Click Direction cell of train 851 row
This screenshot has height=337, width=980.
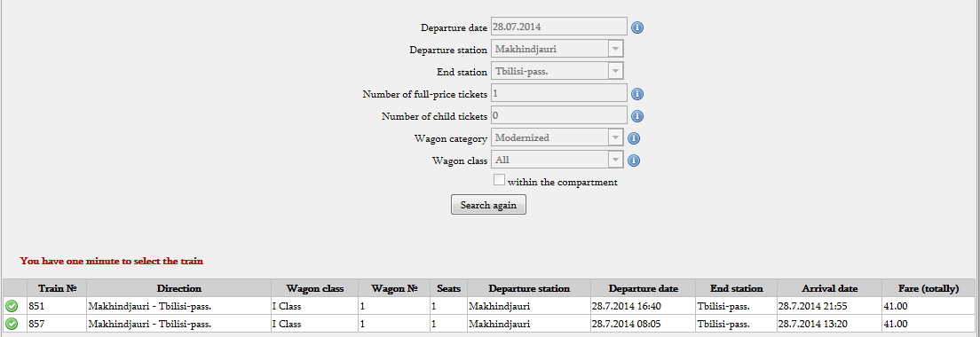pyautogui.click(x=178, y=307)
